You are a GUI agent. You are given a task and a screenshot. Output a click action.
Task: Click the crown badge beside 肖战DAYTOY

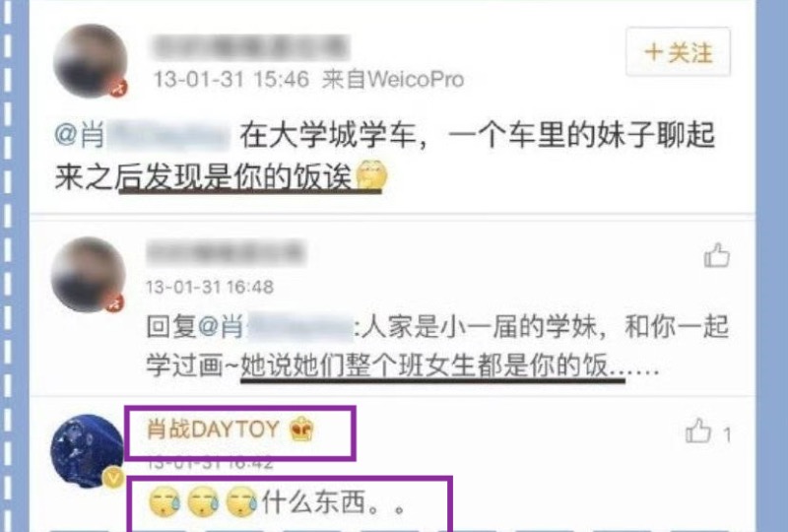(x=301, y=430)
